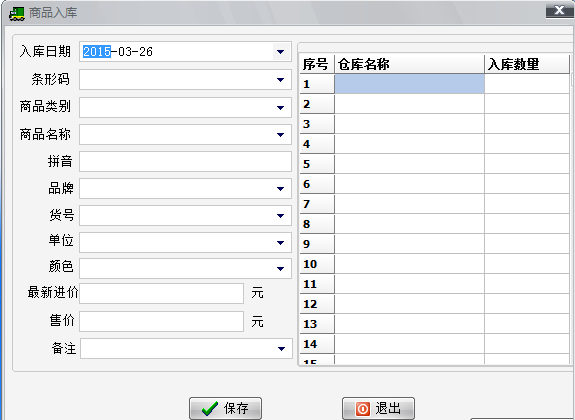Click the 拼音 input field
Screen dimensions: 575x420
(185, 162)
